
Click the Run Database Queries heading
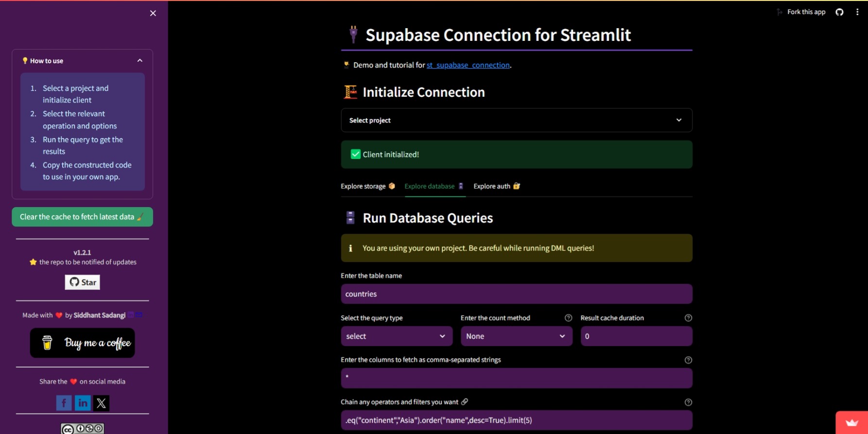click(x=428, y=218)
